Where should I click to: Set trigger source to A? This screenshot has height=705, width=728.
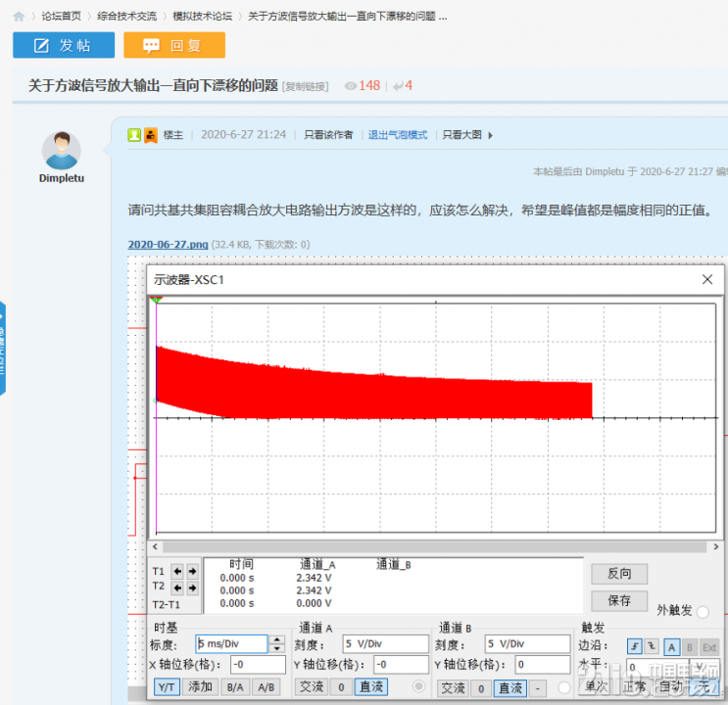[671, 647]
